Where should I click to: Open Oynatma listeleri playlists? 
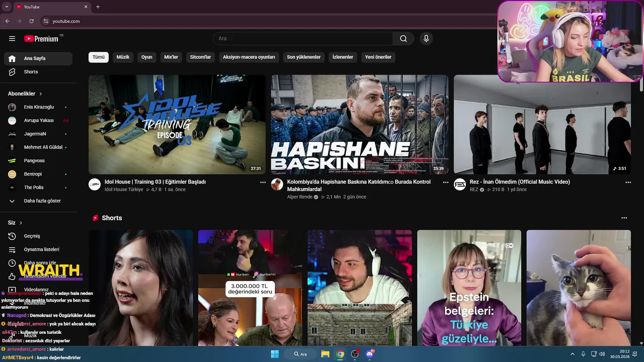[x=38, y=249]
